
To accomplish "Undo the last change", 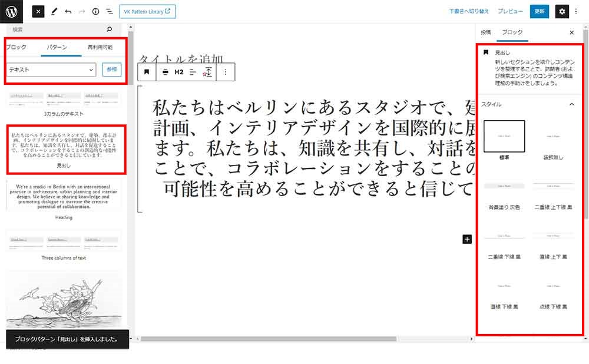I will (x=68, y=11).
